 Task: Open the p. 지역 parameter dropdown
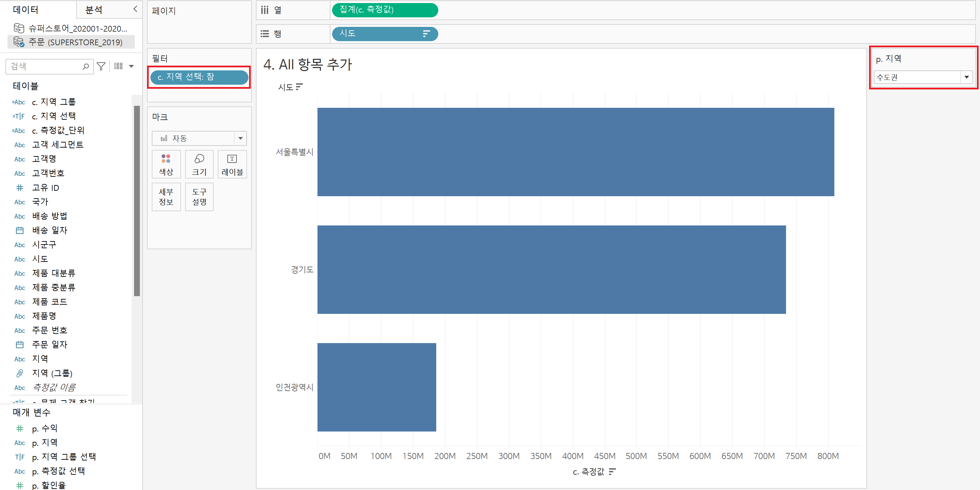tap(966, 77)
